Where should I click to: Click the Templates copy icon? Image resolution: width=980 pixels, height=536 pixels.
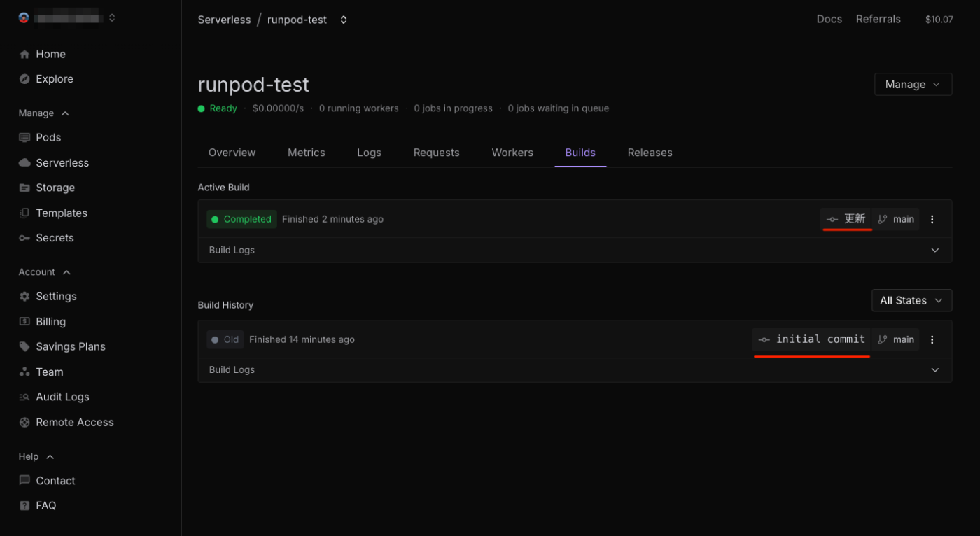point(24,213)
